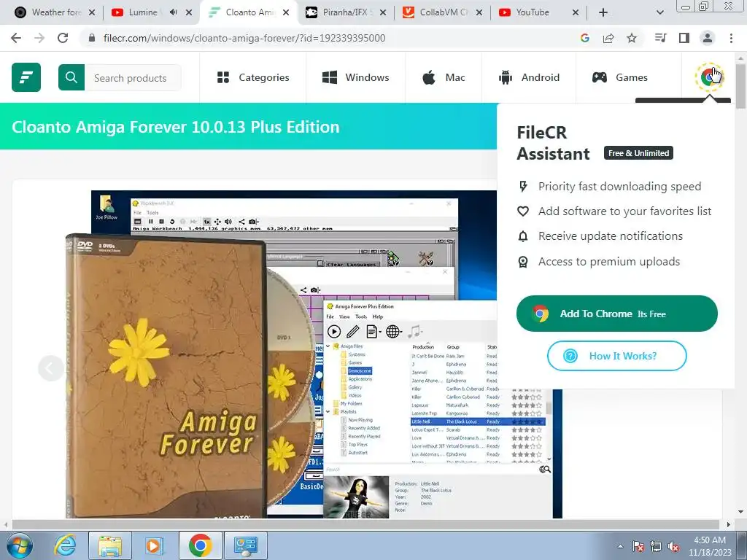Close the Weather forecast tab
Screen dimensions: 747x560
[92, 12]
